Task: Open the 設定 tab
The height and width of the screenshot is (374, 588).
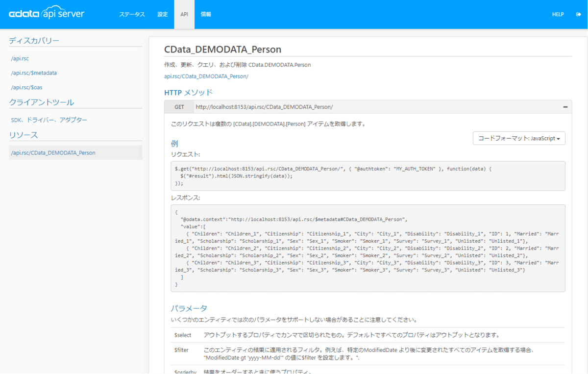Action: pos(162,15)
